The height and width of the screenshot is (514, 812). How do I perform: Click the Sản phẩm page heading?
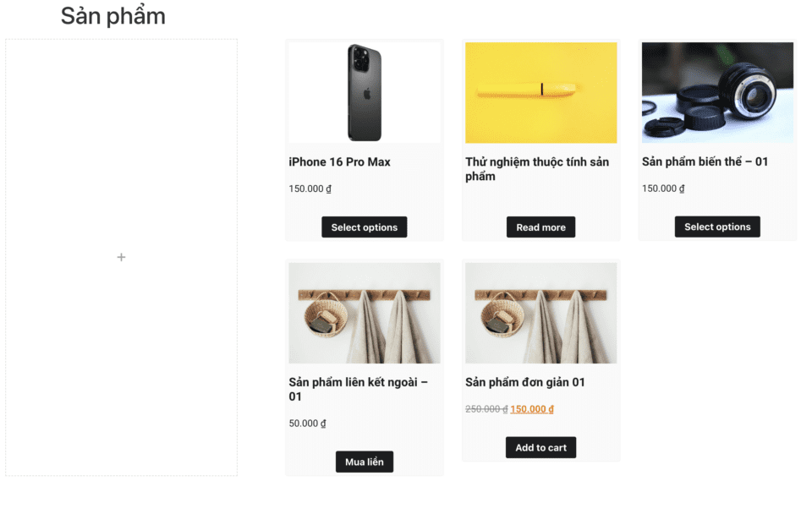tap(112, 16)
